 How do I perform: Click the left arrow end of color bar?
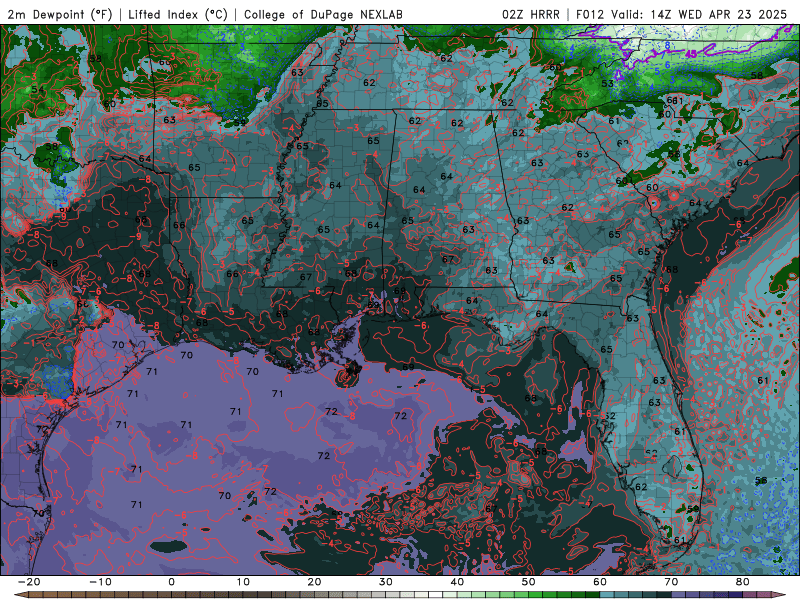20,595
